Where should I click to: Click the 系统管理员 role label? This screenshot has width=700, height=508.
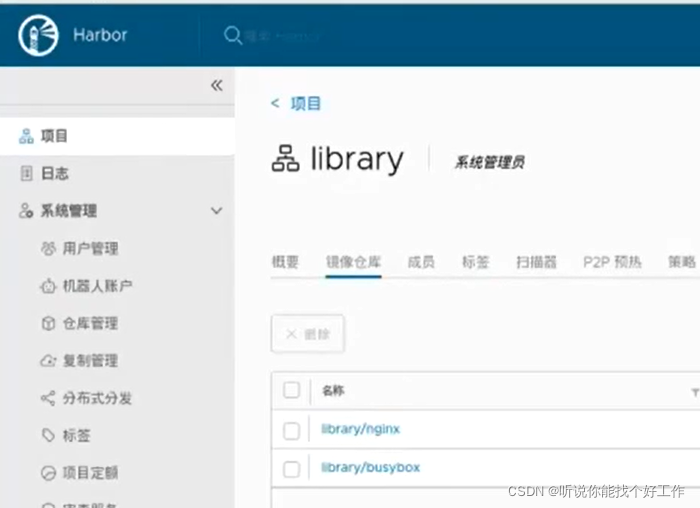coord(489,162)
